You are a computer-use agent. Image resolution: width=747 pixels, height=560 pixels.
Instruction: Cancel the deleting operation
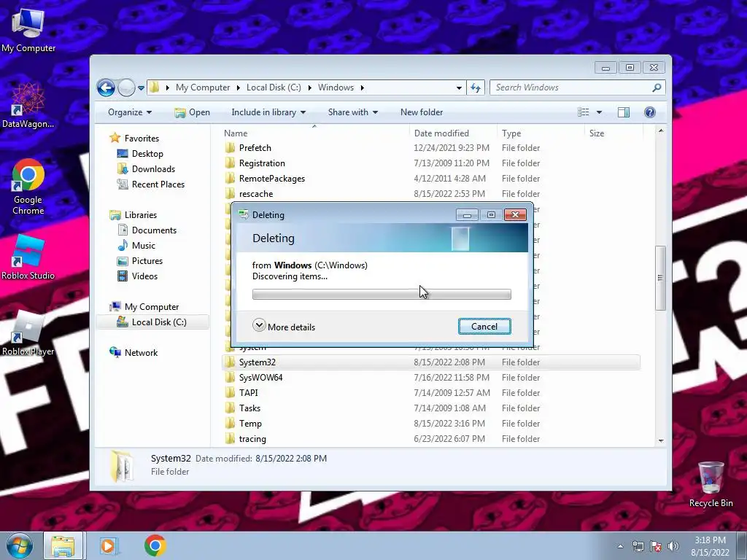(484, 326)
